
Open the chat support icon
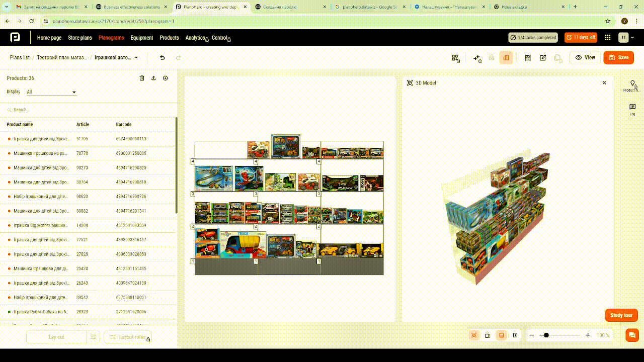tap(631, 335)
